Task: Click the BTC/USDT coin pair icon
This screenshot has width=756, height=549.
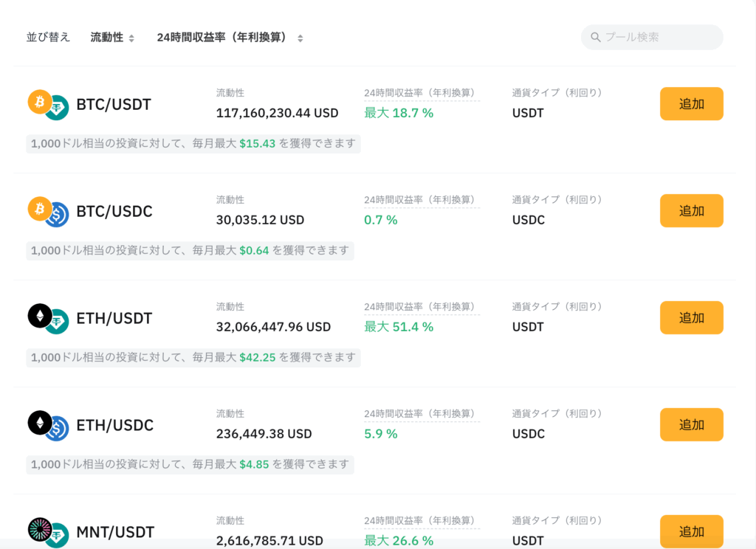Action: point(48,105)
